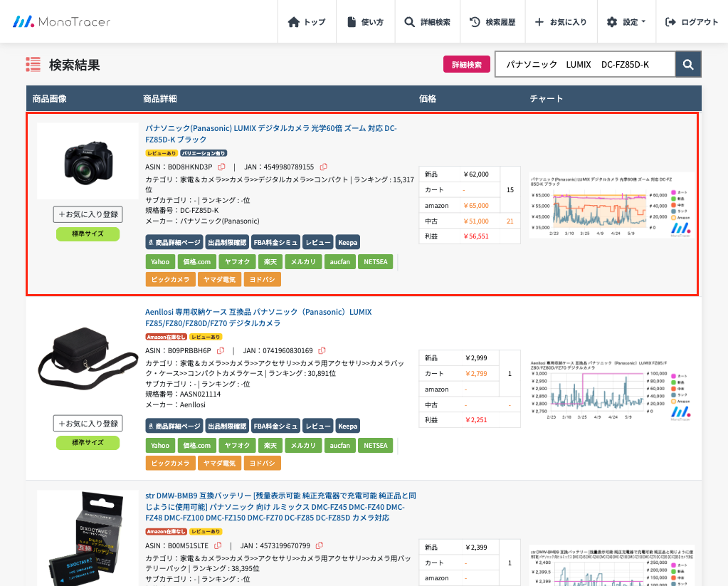Add the Aenllosi case to favorites
This screenshot has height=586, width=728.
pos(88,424)
